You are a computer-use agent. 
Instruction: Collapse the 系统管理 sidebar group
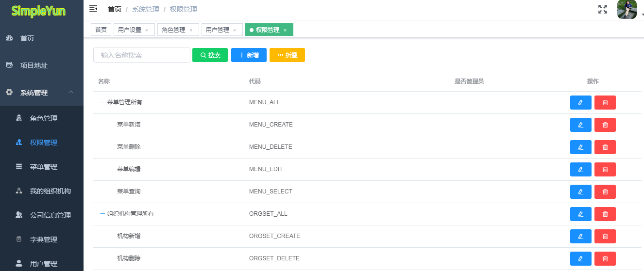point(42,93)
